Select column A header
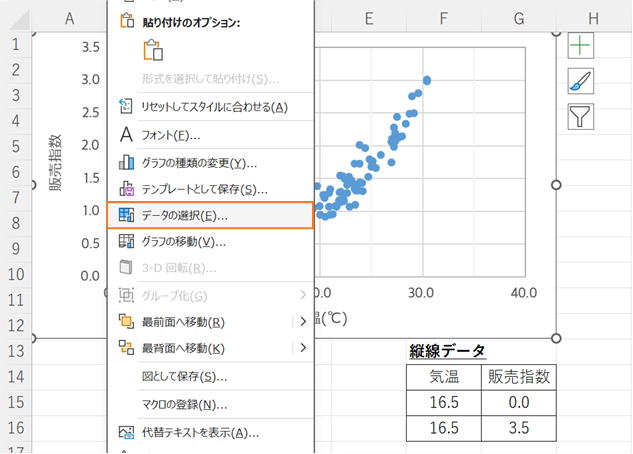The image size is (633, 454). coord(69,19)
